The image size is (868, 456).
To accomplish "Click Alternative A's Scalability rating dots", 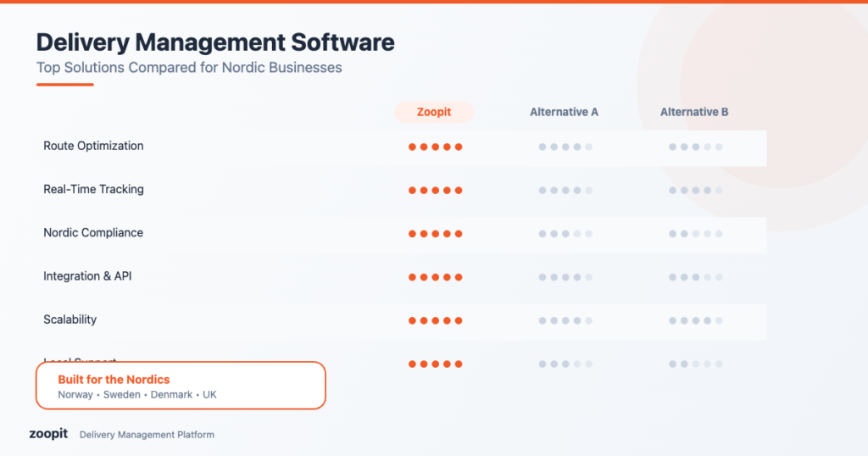I will (565, 320).
